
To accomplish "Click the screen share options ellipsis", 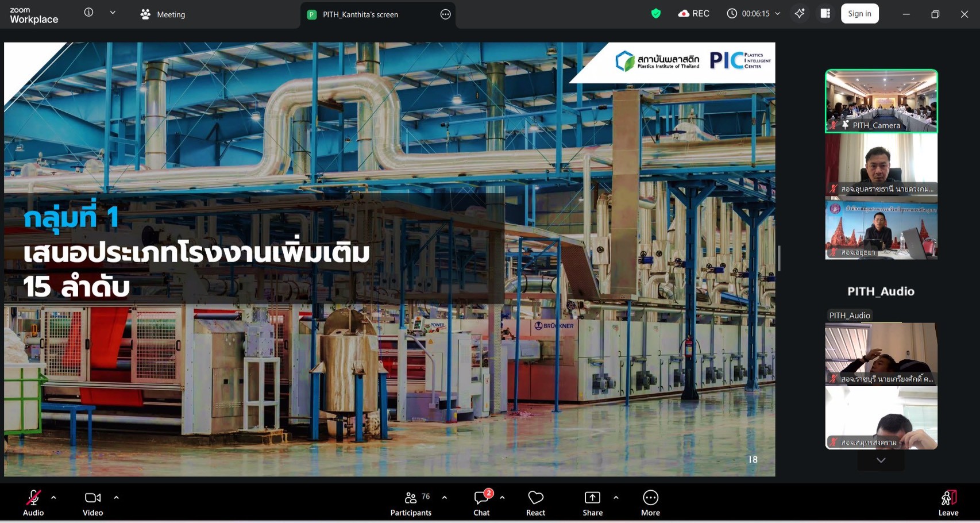I will click(445, 14).
